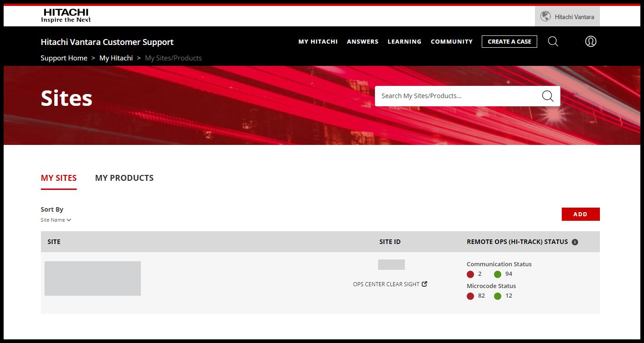This screenshot has height=343, width=644.
Task: Click the info icon next to Remote Ops status
Action: tap(575, 242)
